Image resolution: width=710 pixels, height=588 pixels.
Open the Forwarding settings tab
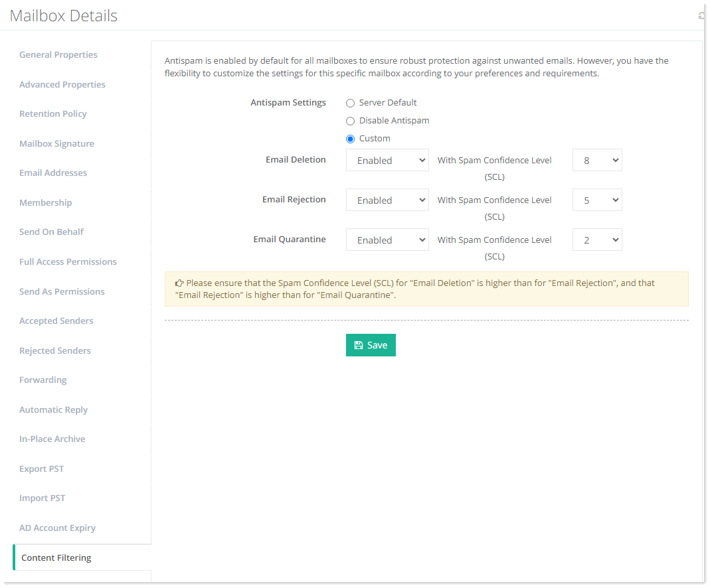click(43, 380)
